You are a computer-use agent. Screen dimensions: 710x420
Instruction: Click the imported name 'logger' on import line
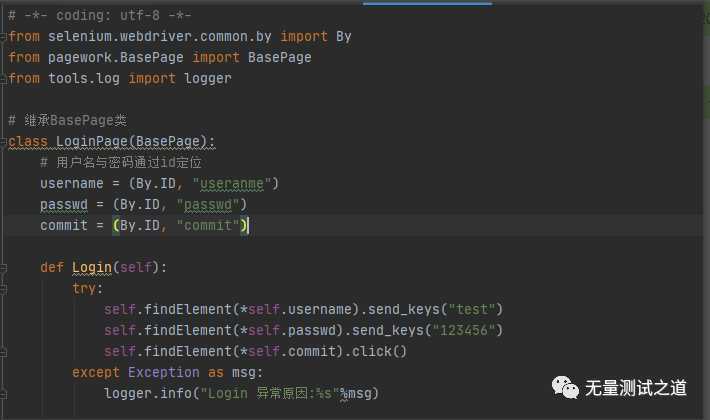point(208,79)
